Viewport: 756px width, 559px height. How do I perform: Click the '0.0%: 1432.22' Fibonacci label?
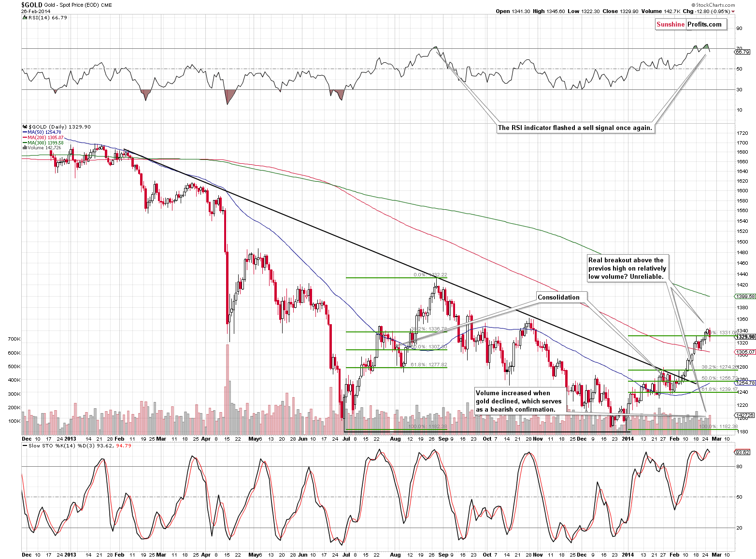point(430,274)
